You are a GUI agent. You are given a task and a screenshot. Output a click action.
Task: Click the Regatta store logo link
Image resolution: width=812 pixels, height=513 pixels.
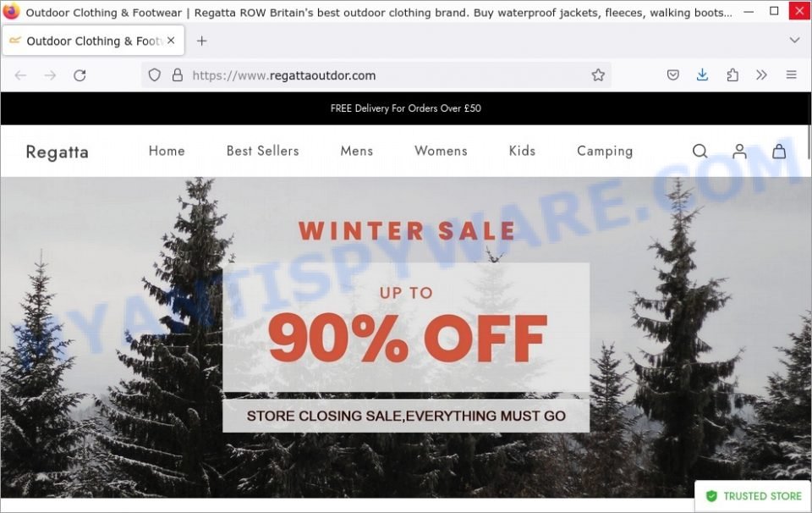point(58,152)
